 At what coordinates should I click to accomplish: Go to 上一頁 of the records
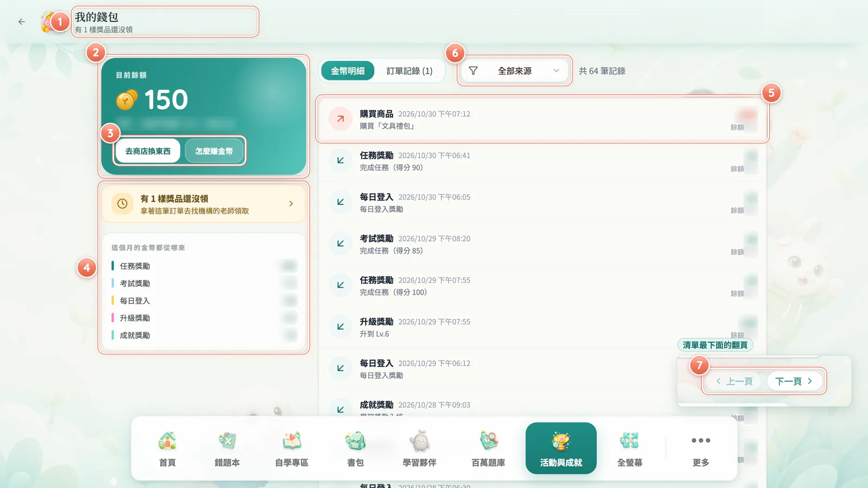734,381
